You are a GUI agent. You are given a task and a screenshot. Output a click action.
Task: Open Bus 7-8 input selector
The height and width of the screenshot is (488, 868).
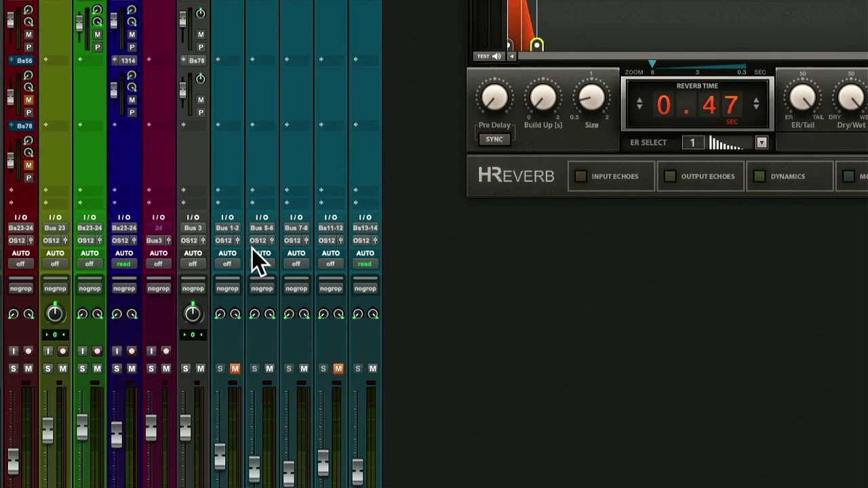coord(296,228)
